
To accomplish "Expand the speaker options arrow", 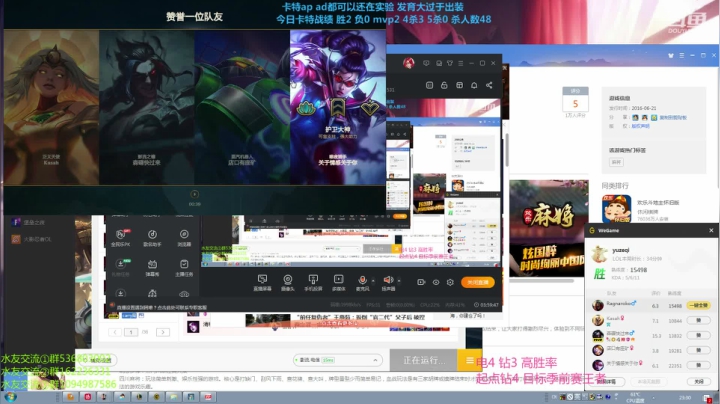I will click(x=399, y=281).
